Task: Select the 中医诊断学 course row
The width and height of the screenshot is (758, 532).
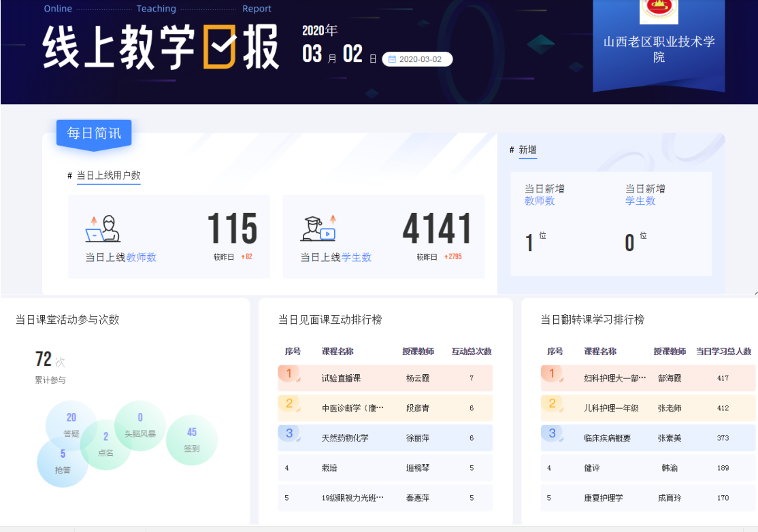Action: [x=385, y=408]
